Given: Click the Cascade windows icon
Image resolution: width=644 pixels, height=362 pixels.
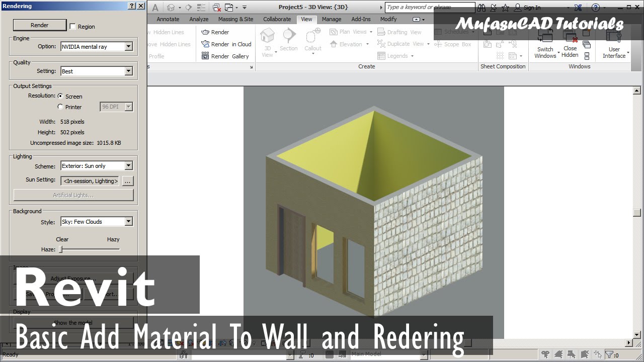Looking at the screenshot, I should tap(587, 45).
